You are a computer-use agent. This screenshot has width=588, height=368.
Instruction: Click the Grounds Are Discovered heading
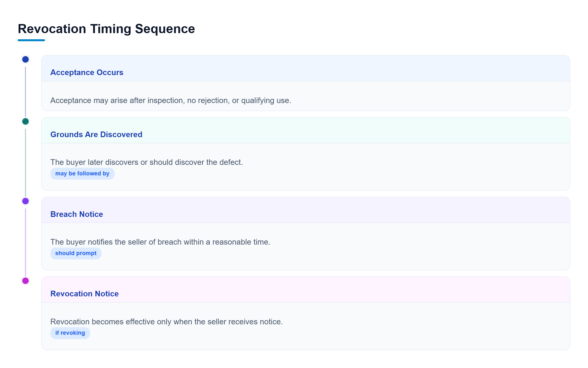coord(96,134)
